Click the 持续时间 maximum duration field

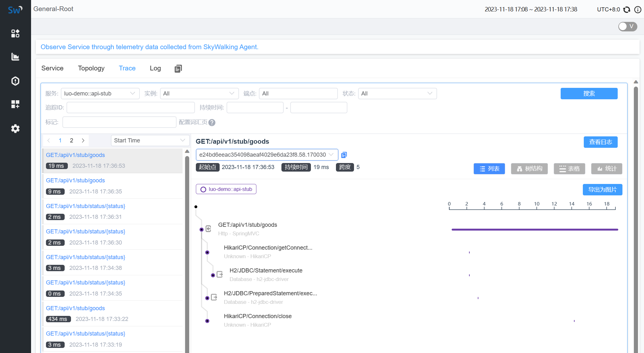(319, 108)
